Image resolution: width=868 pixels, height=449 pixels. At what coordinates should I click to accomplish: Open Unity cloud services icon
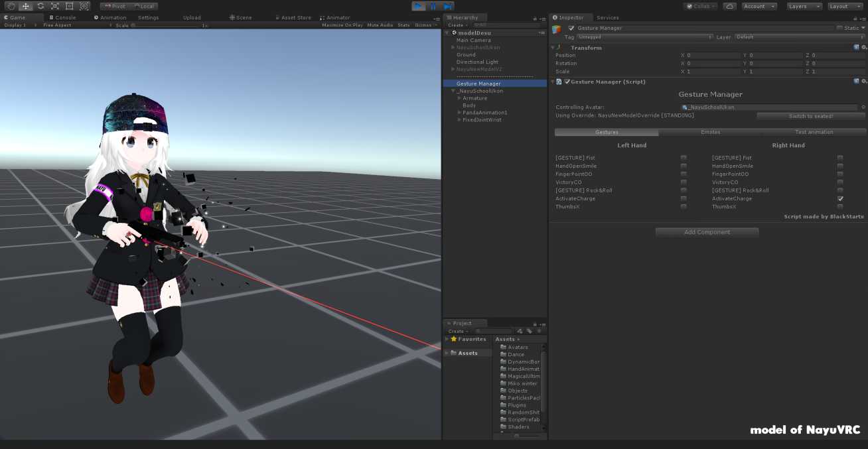click(x=731, y=6)
